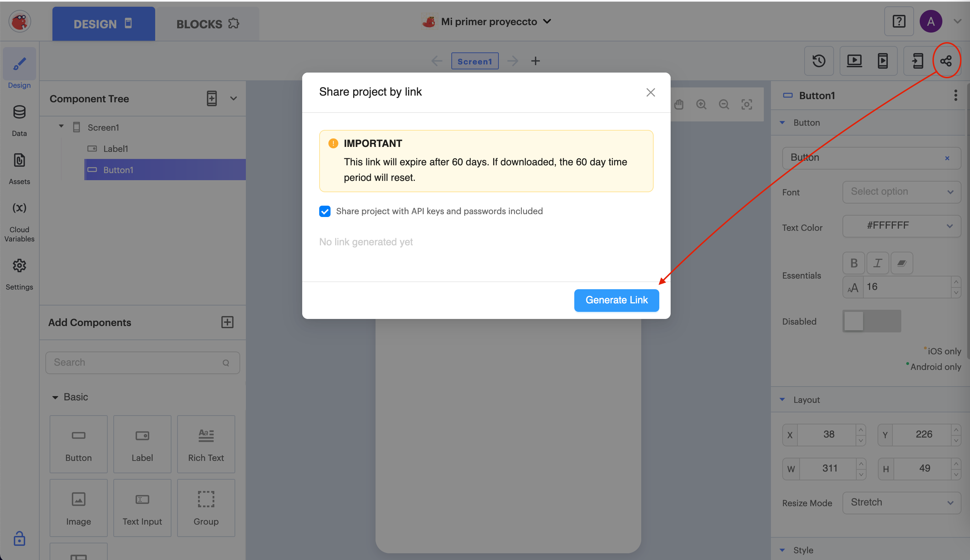Uncheck share with API keys checkbox
970x560 pixels.
pyautogui.click(x=325, y=211)
